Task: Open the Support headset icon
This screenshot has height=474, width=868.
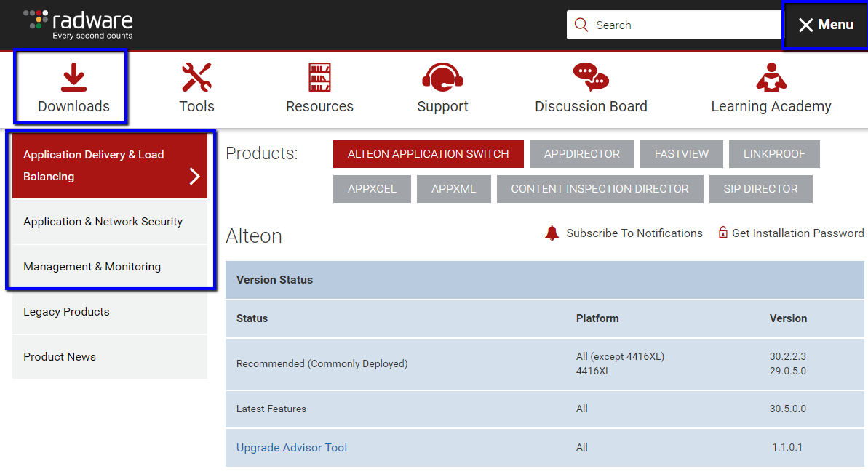Action: [442, 76]
